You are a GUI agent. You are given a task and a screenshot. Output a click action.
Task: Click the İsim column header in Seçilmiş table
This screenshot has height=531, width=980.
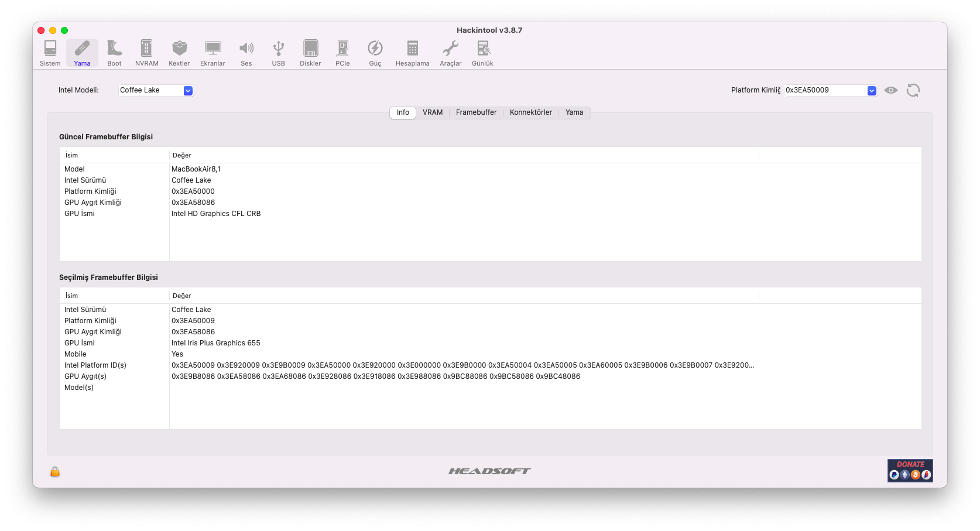[x=115, y=296]
